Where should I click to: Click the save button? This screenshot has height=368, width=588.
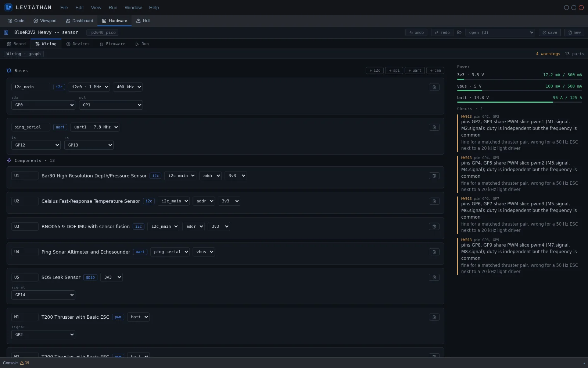click(550, 32)
